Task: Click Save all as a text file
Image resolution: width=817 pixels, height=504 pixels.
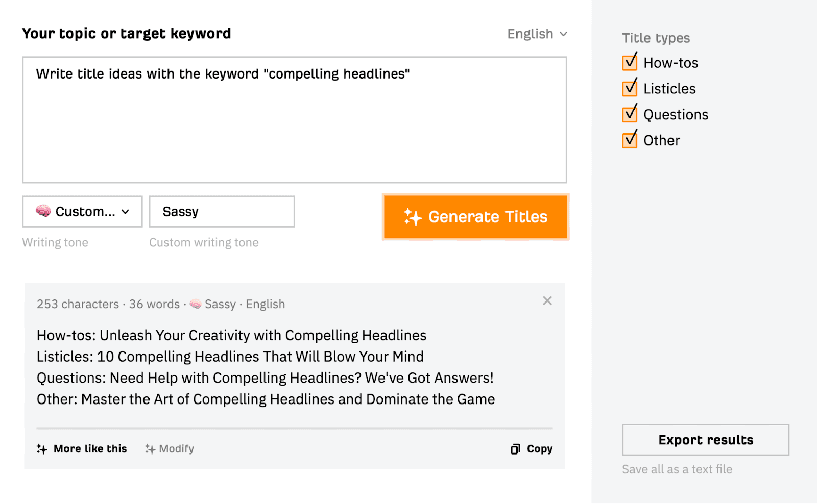Action: click(677, 469)
